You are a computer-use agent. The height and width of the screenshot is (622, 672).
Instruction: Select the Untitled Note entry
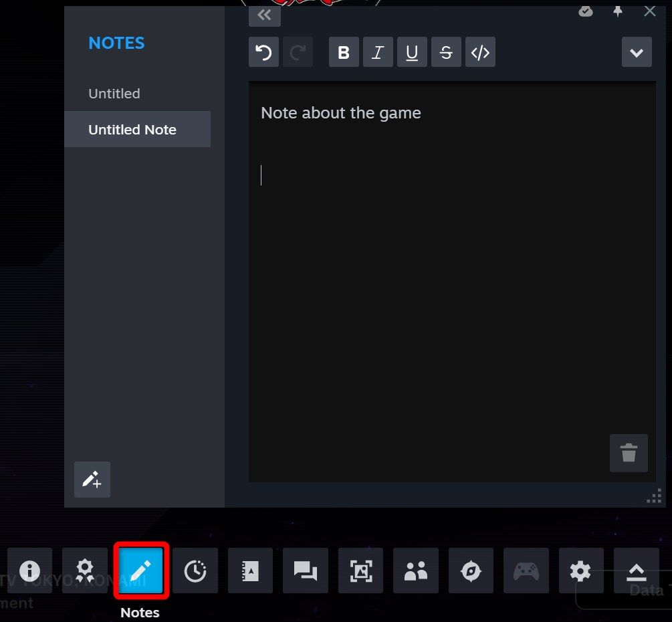132,129
